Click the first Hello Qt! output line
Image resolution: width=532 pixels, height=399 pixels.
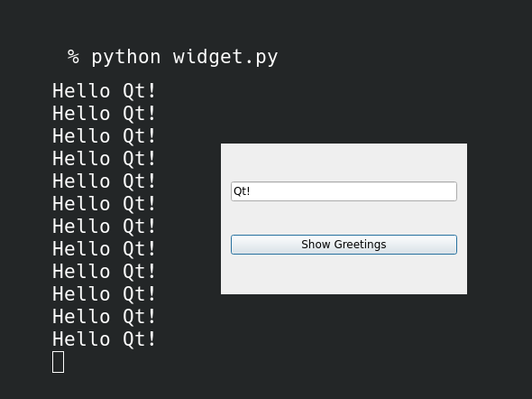point(104,91)
